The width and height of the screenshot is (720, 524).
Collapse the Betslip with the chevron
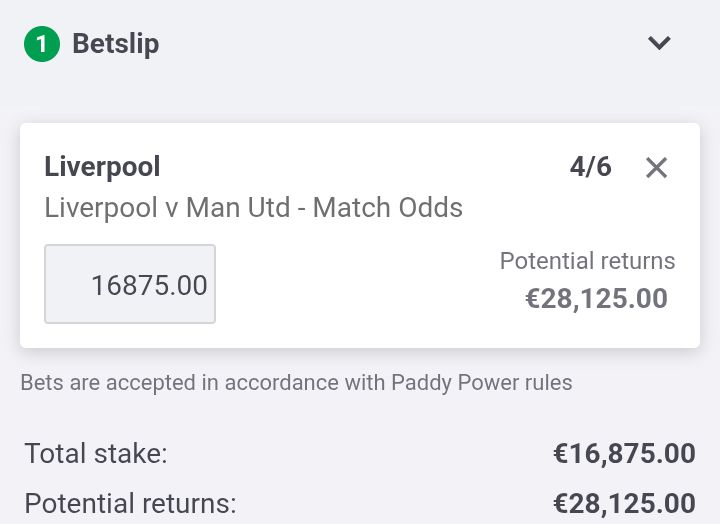pos(658,43)
